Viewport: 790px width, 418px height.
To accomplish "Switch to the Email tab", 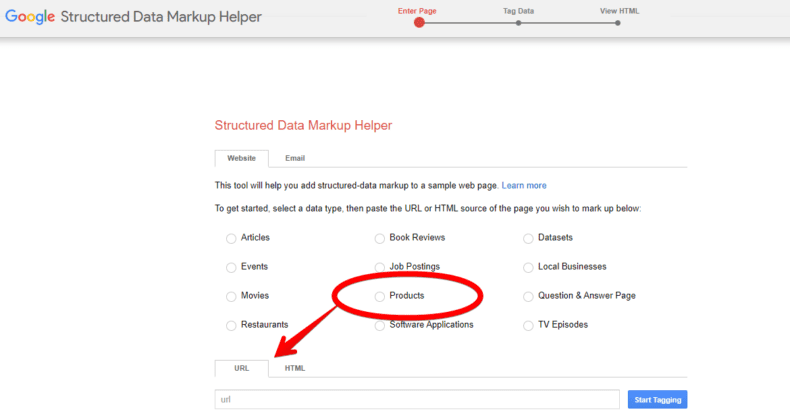I will (295, 158).
